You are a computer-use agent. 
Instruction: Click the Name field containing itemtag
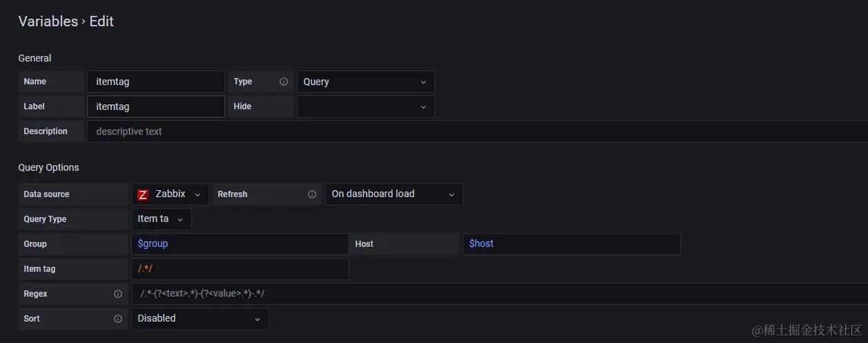click(x=155, y=82)
